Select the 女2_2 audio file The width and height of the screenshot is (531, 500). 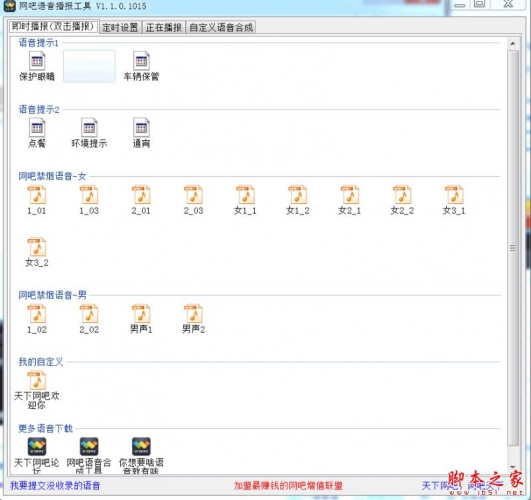pos(402,200)
